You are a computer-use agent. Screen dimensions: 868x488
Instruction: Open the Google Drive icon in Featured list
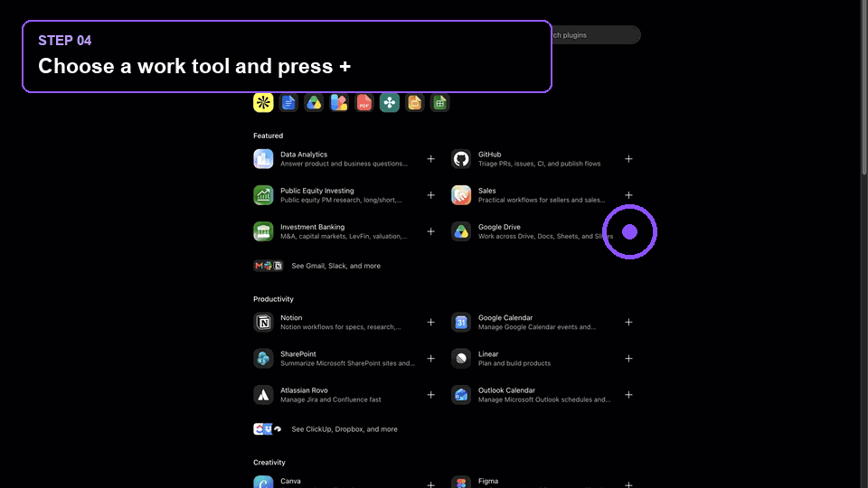click(461, 231)
